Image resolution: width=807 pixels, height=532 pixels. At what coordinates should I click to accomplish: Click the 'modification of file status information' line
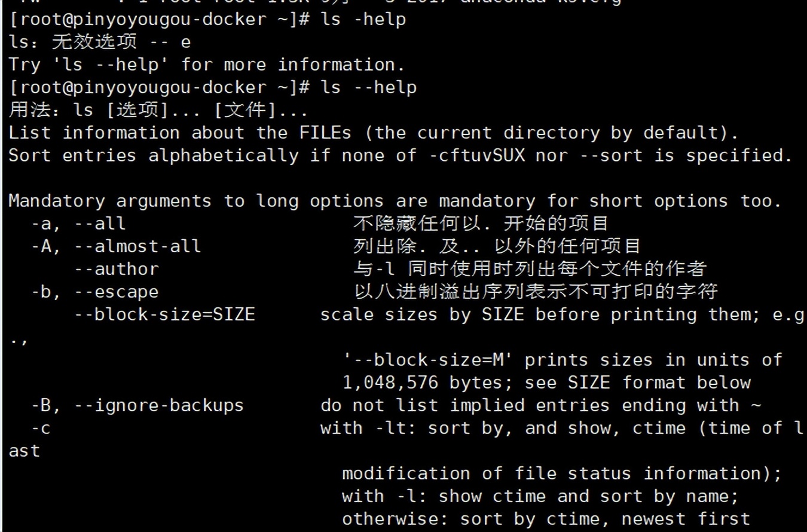[x=561, y=473]
